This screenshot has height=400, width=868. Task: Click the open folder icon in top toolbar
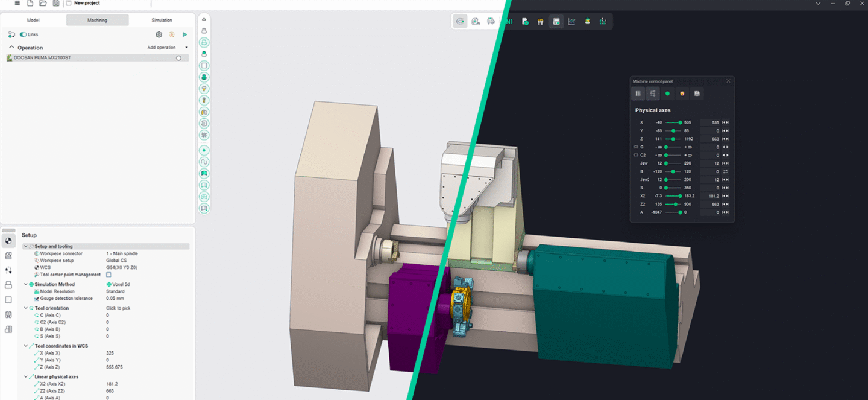pos(43,3)
